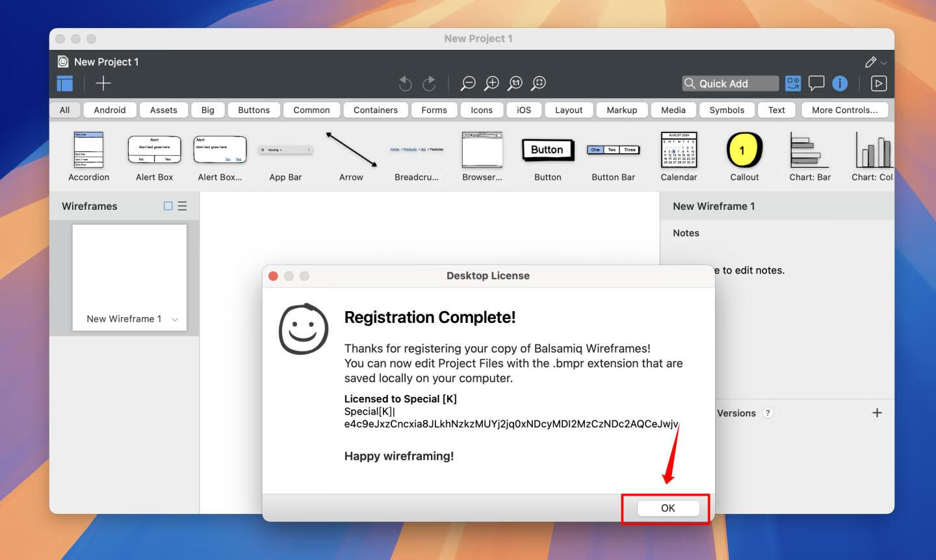Screen dimensions: 936x560
Task: Click the zoom to fit icon
Action: click(539, 83)
